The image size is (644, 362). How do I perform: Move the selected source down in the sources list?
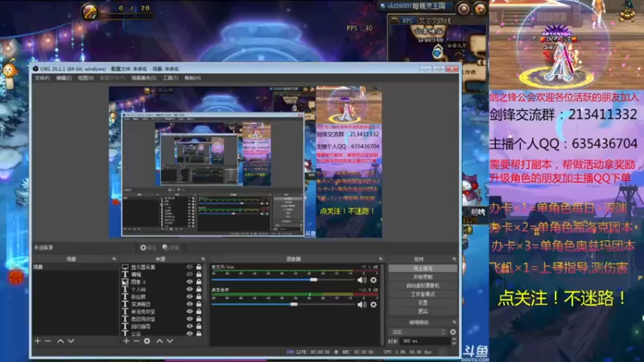point(170,341)
